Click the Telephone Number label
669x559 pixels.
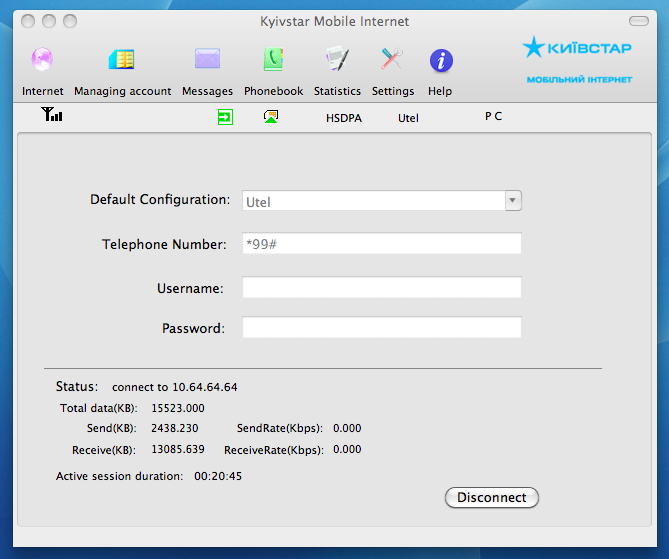coord(164,245)
